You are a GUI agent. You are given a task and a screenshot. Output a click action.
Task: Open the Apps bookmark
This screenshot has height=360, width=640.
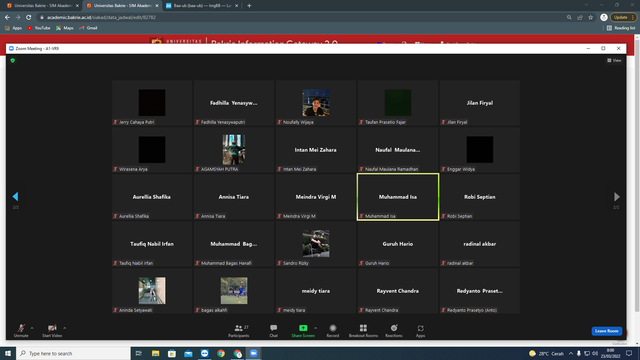(x=13, y=28)
